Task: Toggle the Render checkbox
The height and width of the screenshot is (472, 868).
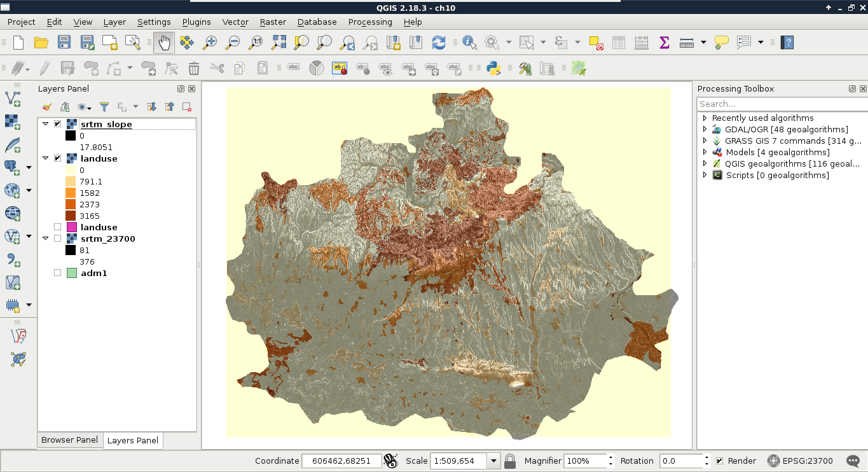Action: click(x=719, y=461)
